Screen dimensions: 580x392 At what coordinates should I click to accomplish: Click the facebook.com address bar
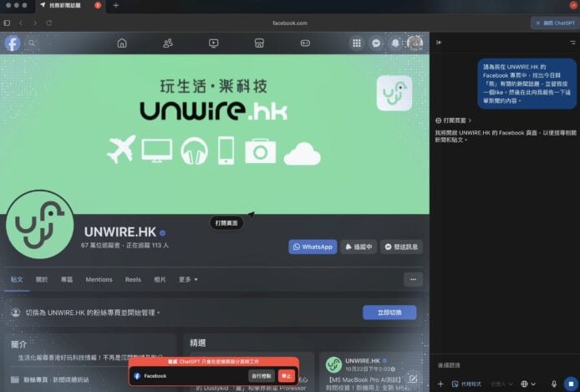pos(290,23)
